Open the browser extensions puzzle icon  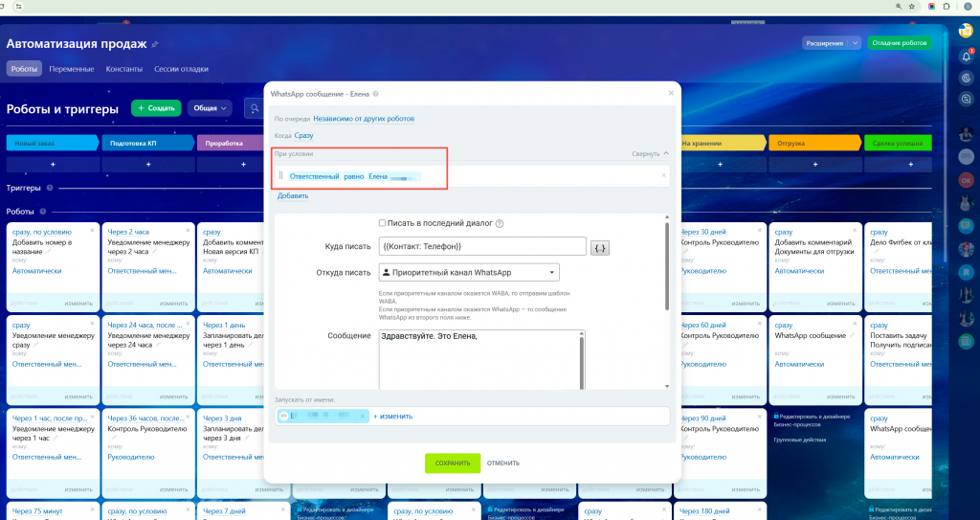click(x=947, y=7)
